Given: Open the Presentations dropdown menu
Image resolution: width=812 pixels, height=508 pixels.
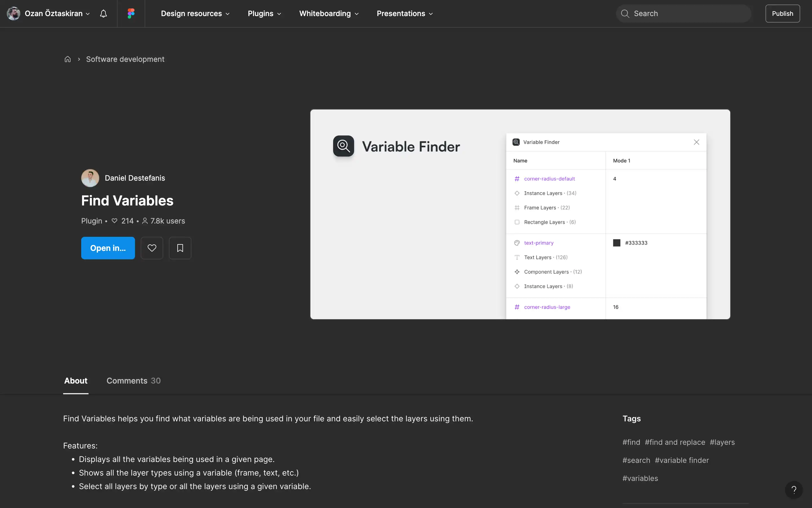Looking at the screenshot, I should tap(405, 14).
